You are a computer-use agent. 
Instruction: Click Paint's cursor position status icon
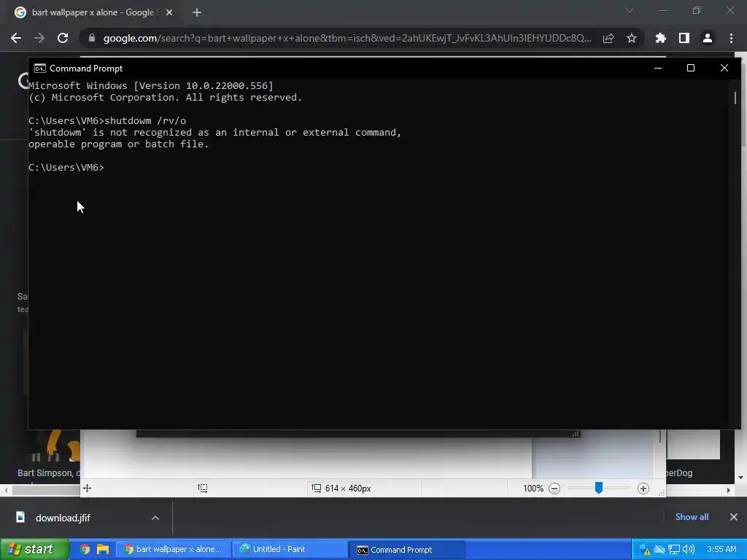(x=88, y=488)
